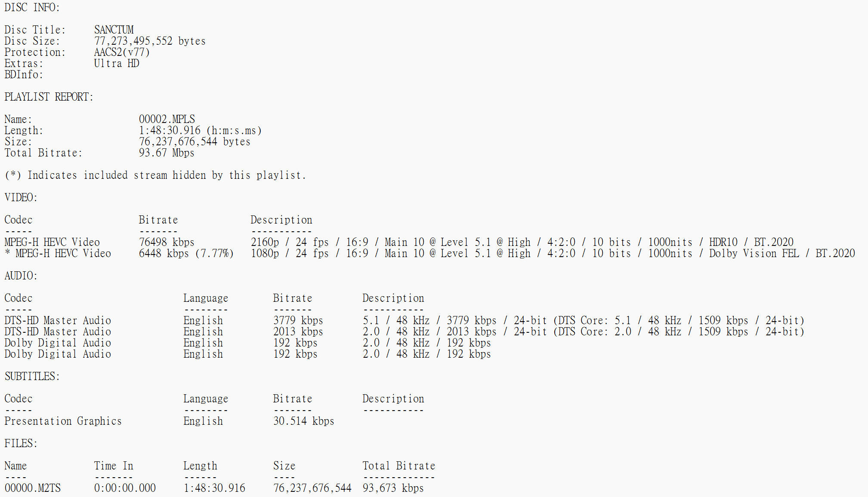Click the 00000.M2TS file name
The image size is (868, 497).
point(33,488)
